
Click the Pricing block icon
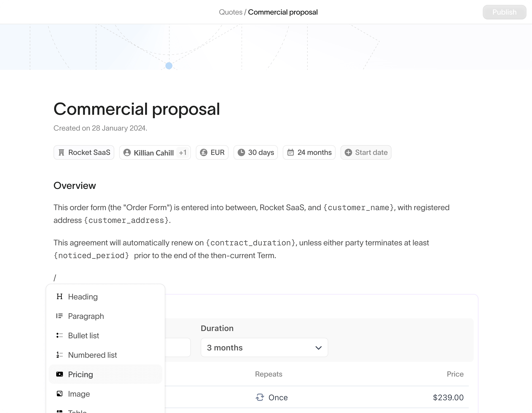point(60,374)
